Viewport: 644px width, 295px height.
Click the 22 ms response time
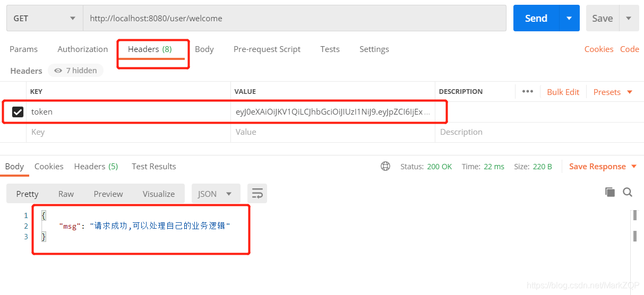(x=493, y=167)
